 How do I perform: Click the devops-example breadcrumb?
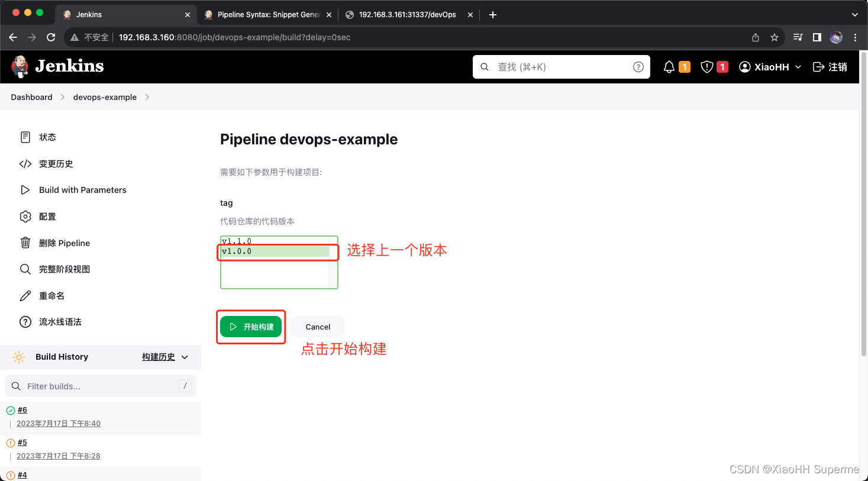tap(105, 97)
